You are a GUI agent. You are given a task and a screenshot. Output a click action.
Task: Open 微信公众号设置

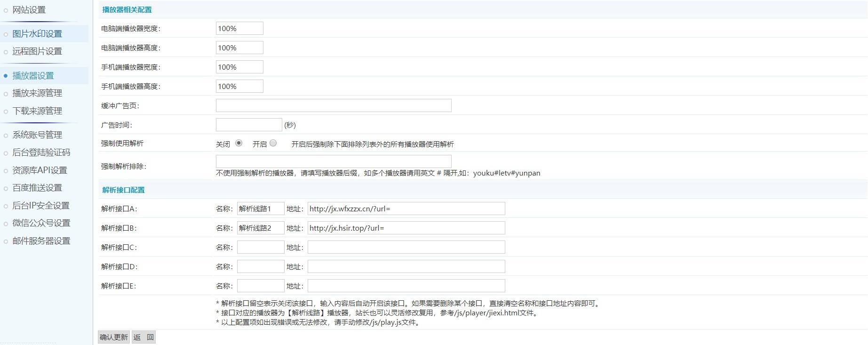(41, 223)
